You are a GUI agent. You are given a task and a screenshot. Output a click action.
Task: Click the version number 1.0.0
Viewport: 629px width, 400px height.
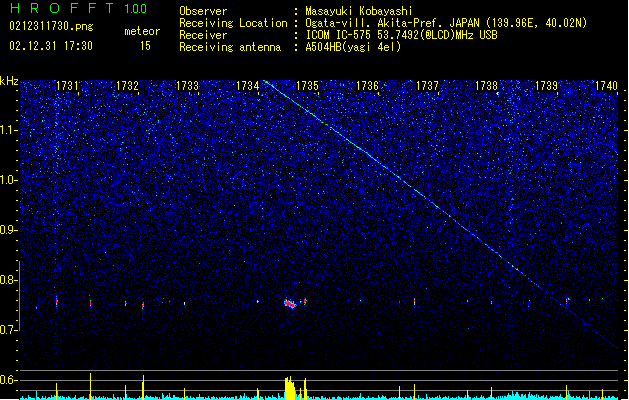[x=135, y=9]
